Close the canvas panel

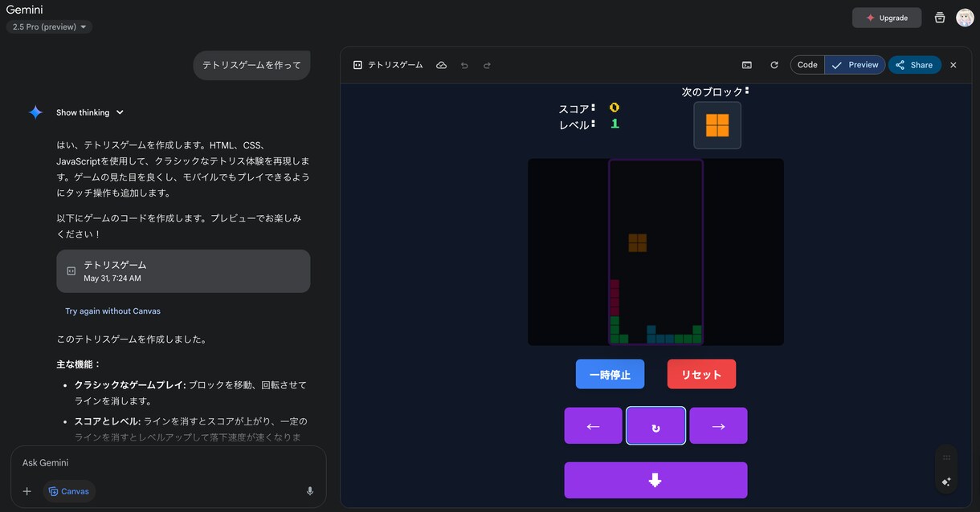953,65
